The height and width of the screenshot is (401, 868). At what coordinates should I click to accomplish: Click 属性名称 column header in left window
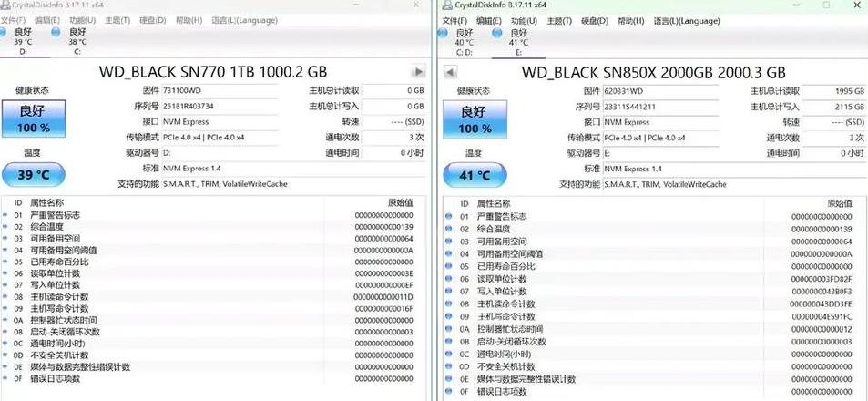pyautogui.click(x=47, y=203)
